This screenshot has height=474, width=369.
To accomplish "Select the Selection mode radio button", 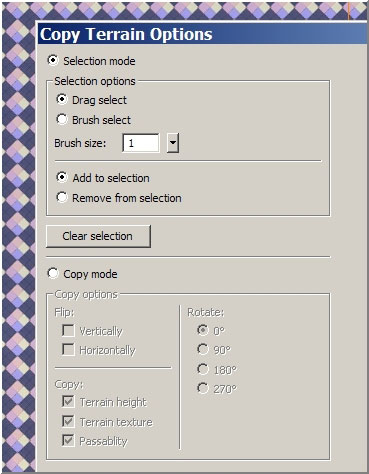I will [53, 61].
